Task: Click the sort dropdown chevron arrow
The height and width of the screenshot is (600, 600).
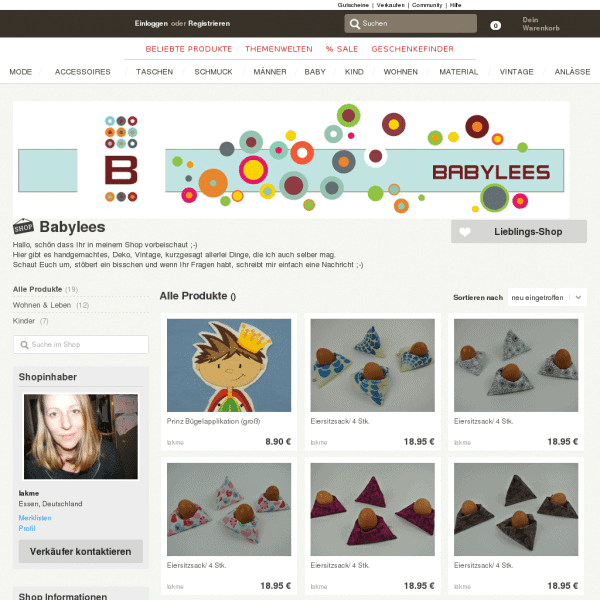Action: (578, 297)
